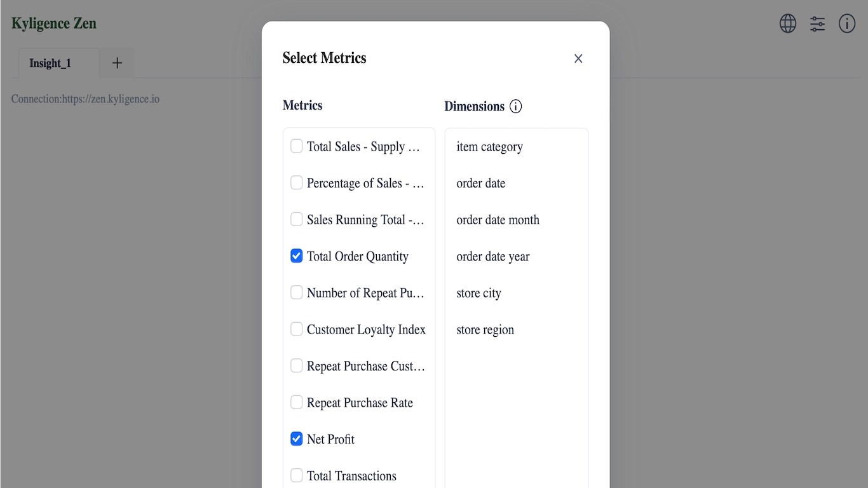The image size is (868, 488).
Task: Uncheck Net Profit metric
Action: (x=296, y=439)
